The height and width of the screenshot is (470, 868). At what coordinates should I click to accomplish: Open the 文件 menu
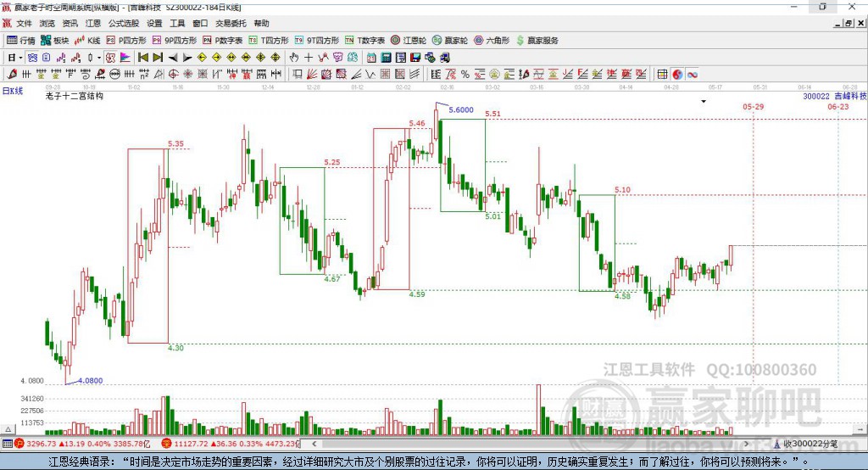pyautogui.click(x=24, y=23)
